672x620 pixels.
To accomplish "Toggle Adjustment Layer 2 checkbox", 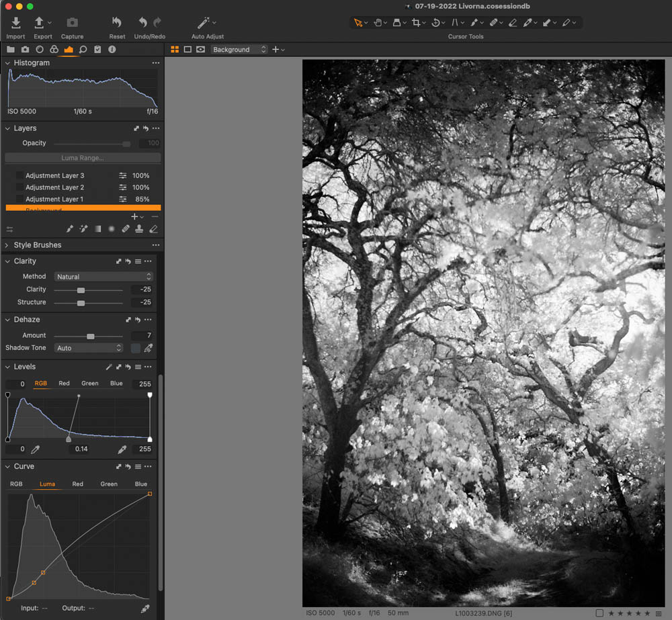I will click(x=19, y=187).
